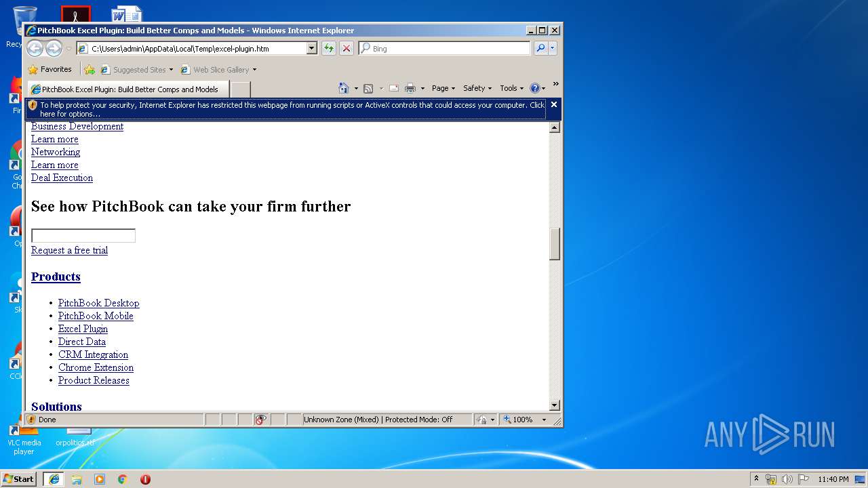Open the Home button dropdown arrow
Screen dimensions: 868x488
pos(356,88)
